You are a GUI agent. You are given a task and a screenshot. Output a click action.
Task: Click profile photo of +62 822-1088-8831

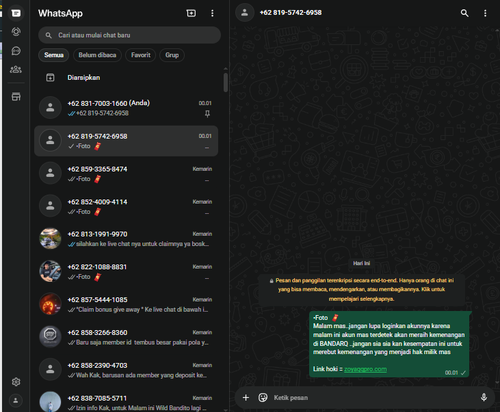pos(50,271)
